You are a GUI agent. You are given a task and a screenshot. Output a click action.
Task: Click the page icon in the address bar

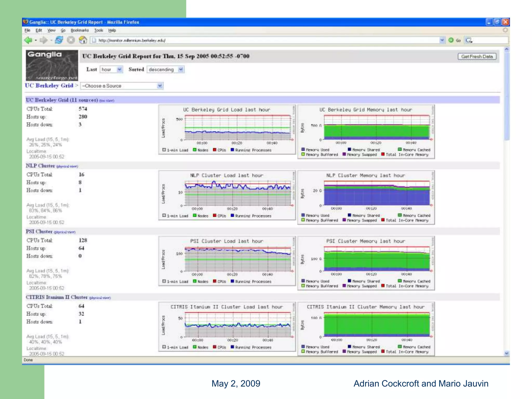point(94,40)
